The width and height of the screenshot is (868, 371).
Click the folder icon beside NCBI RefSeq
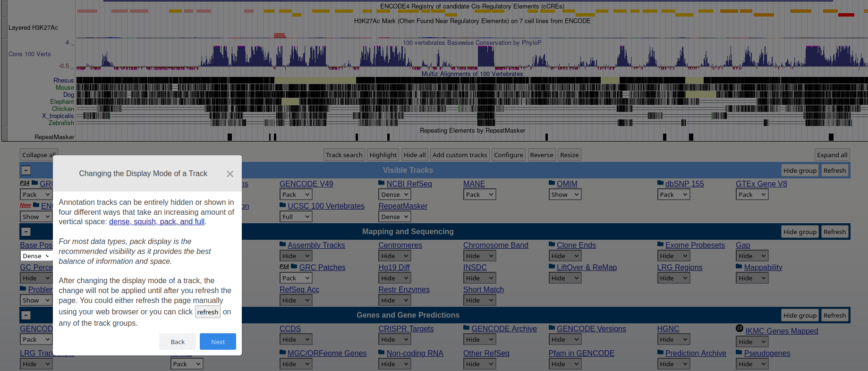click(x=382, y=183)
